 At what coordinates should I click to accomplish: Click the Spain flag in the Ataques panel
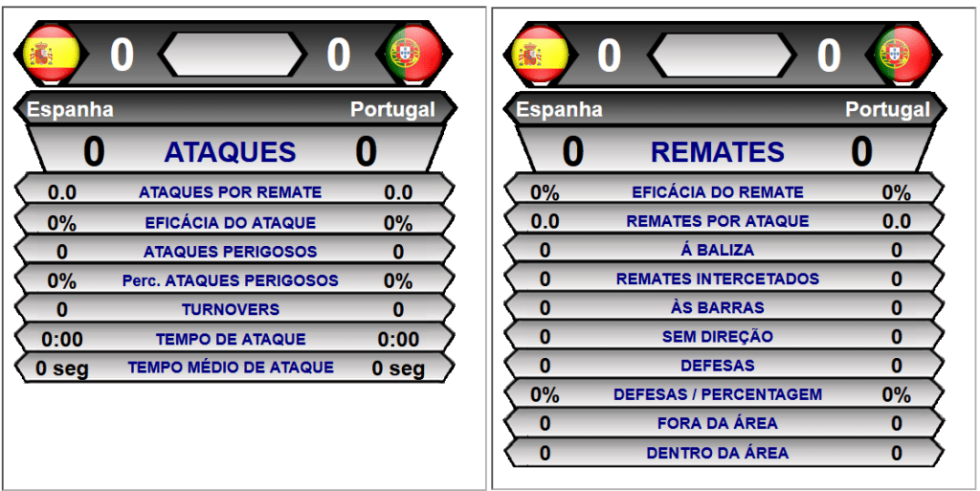click(x=52, y=54)
